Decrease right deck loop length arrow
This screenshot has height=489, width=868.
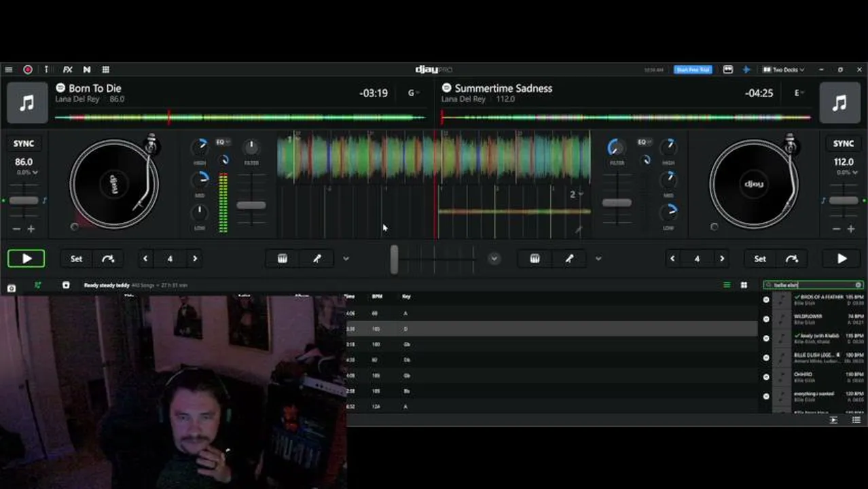pos(672,258)
